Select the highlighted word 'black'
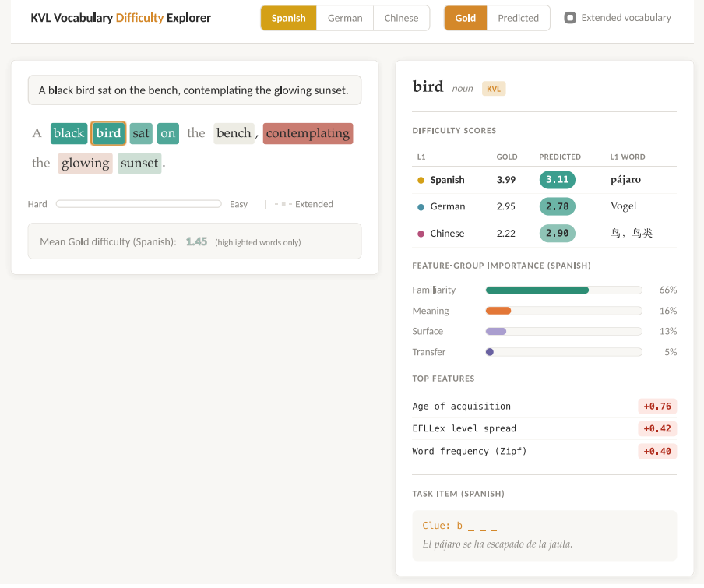 click(69, 133)
